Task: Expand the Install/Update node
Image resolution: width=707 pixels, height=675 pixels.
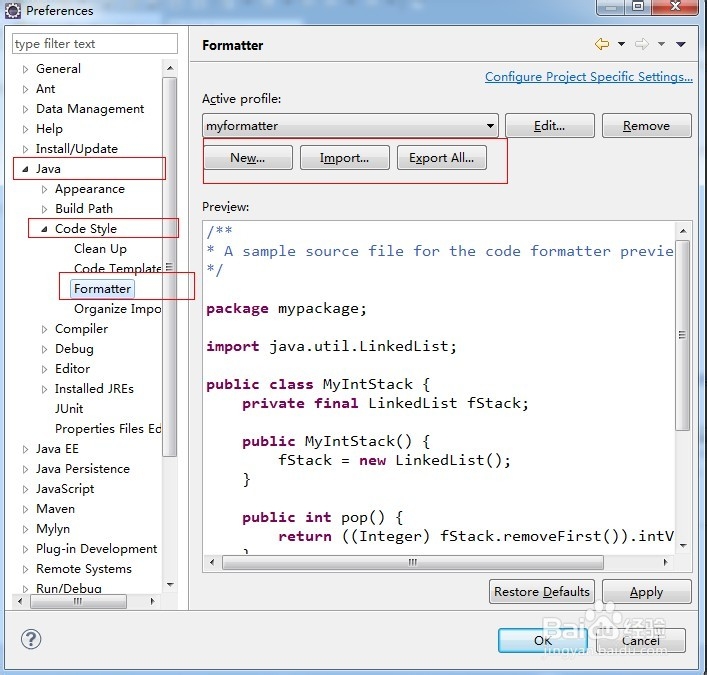Action: coord(25,149)
